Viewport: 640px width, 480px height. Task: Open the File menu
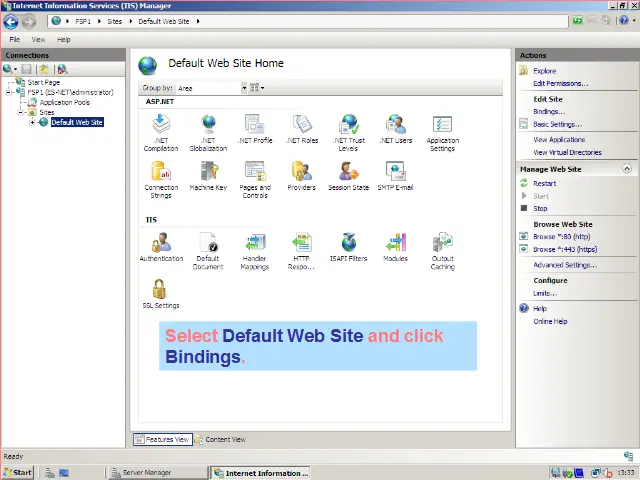pos(15,40)
